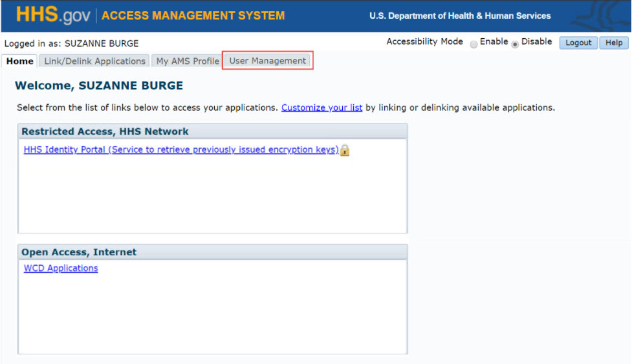Select the Disable accessibility radio button

click(516, 44)
